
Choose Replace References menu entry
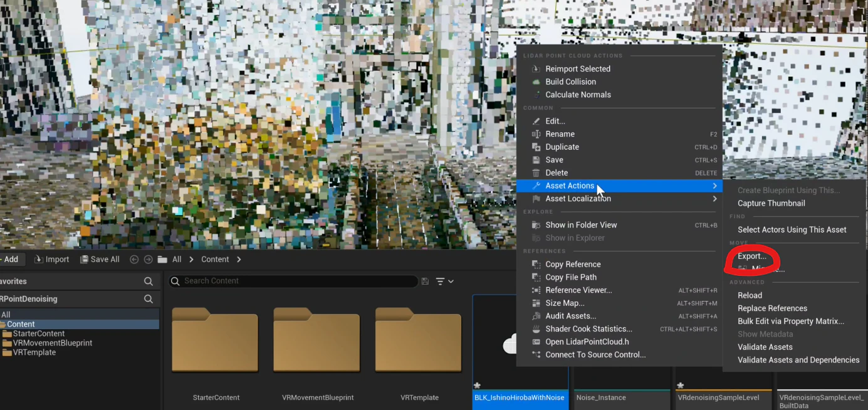(772, 308)
